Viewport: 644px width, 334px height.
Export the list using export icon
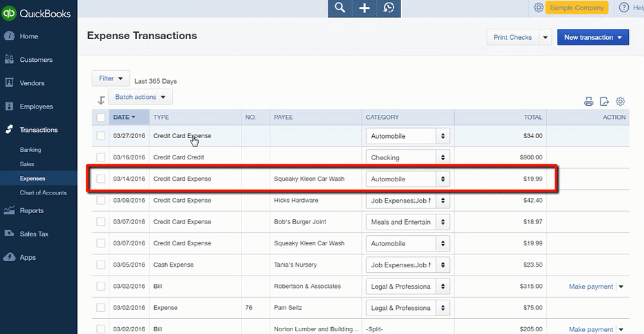tap(604, 101)
